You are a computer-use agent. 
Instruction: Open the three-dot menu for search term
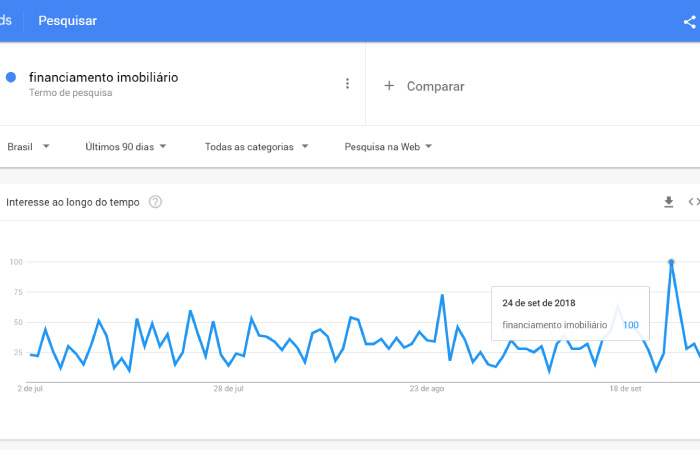(x=347, y=83)
